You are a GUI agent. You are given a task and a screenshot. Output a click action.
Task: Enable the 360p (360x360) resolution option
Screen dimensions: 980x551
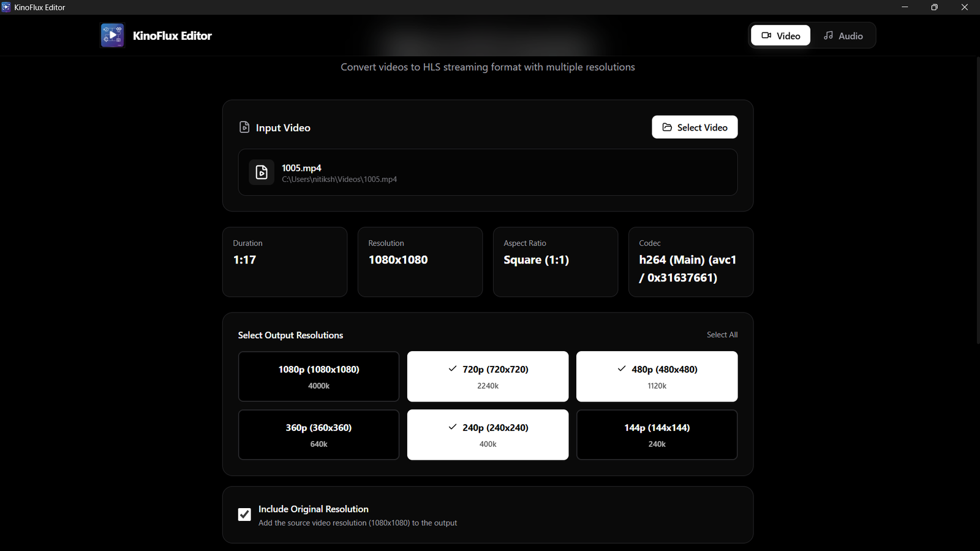coord(318,435)
